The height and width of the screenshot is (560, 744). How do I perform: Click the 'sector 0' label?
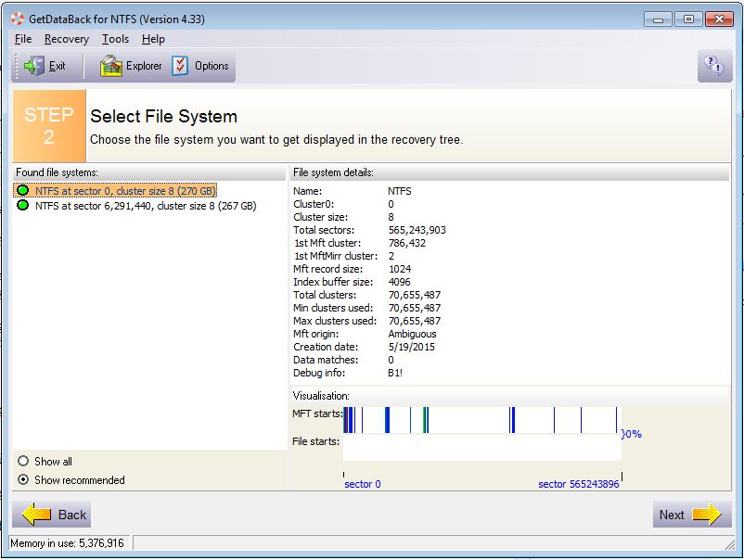(362, 484)
